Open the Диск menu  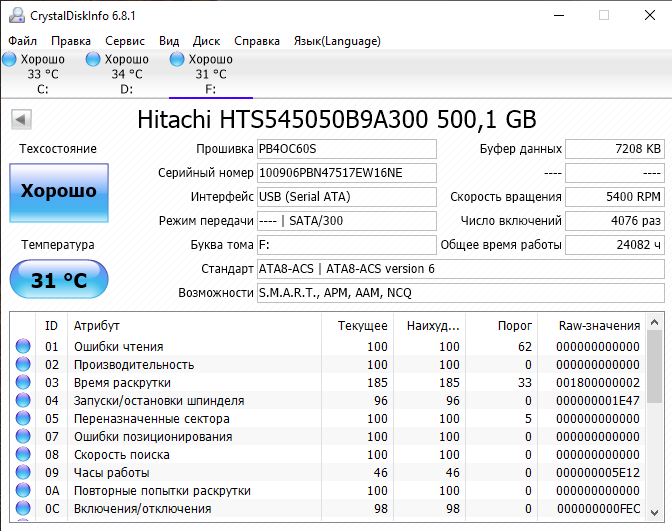(x=206, y=41)
